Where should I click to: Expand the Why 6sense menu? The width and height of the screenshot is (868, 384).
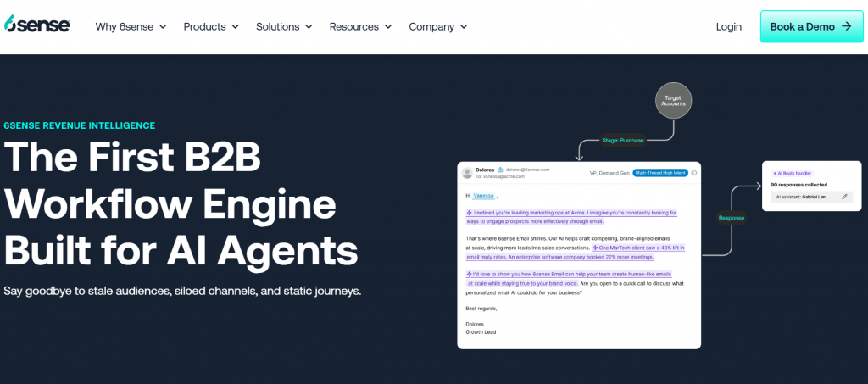tap(131, 26)
